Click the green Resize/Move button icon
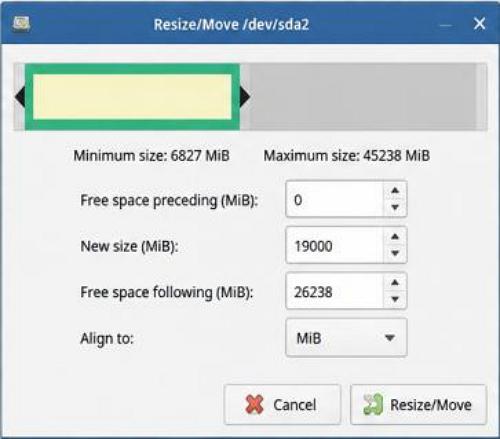The image size is (500, 439). click(x=373, y=404)
